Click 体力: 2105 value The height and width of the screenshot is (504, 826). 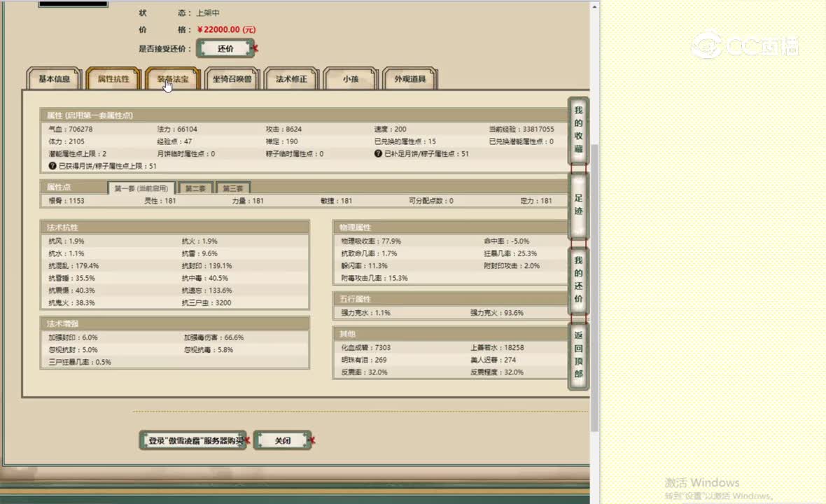66,141
